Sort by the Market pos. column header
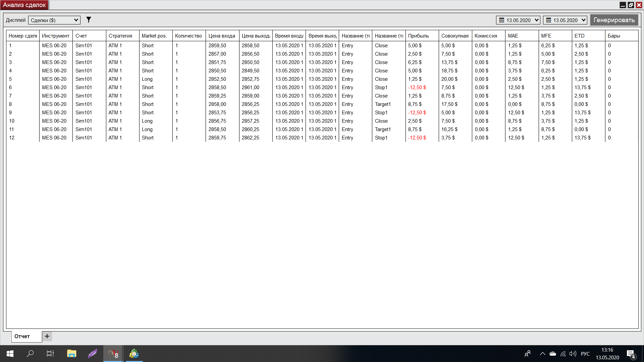Viewport: 644px width, 362px height. tap(154, 36)
